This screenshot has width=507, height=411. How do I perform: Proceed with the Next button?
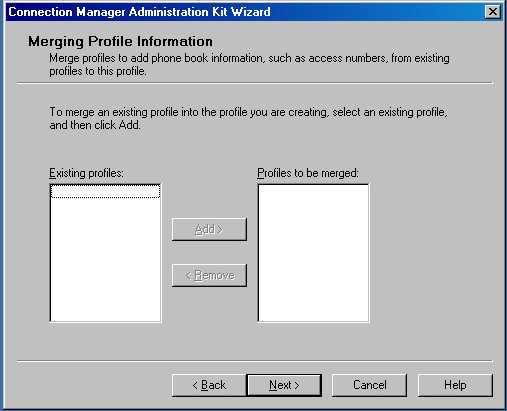coord(284,385)
